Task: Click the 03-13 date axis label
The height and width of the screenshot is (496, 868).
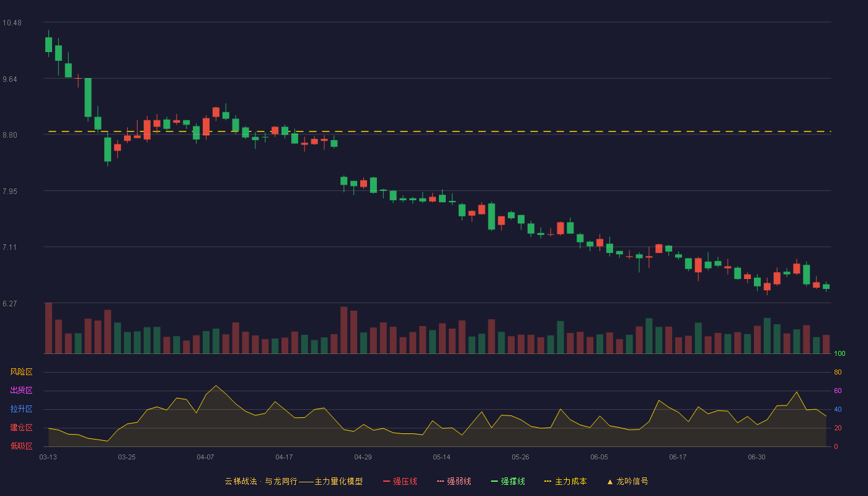Action: pos(48,457)
